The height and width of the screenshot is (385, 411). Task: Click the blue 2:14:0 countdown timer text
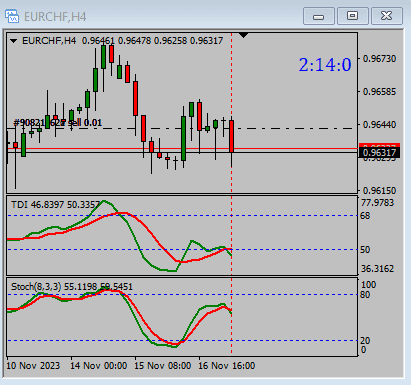point(325,64)
